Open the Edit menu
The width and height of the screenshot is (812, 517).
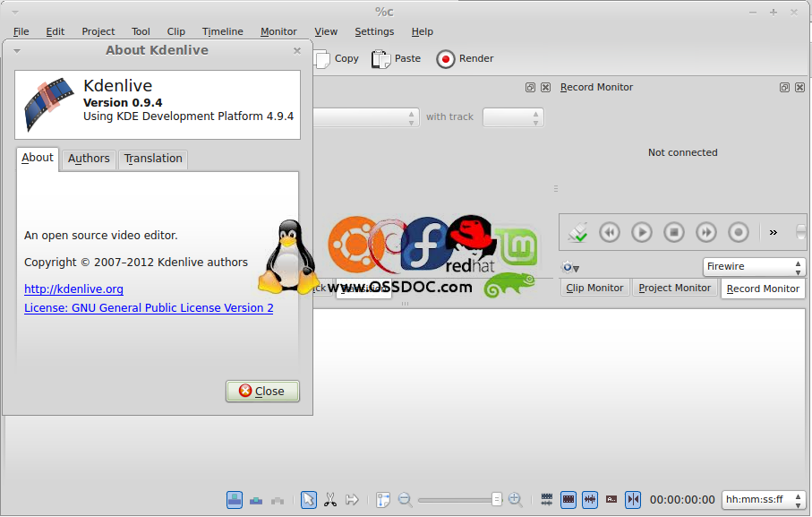(55, 31)
